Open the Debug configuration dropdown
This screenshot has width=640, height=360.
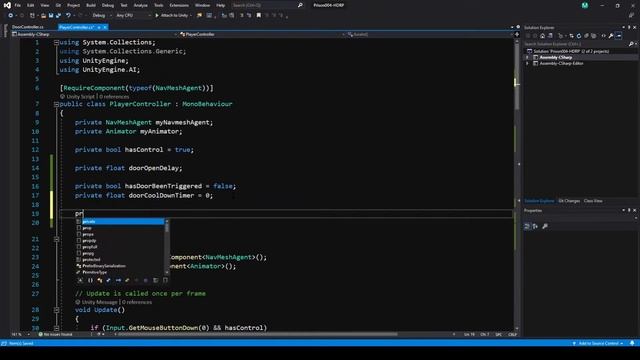[x=101, y=16]
